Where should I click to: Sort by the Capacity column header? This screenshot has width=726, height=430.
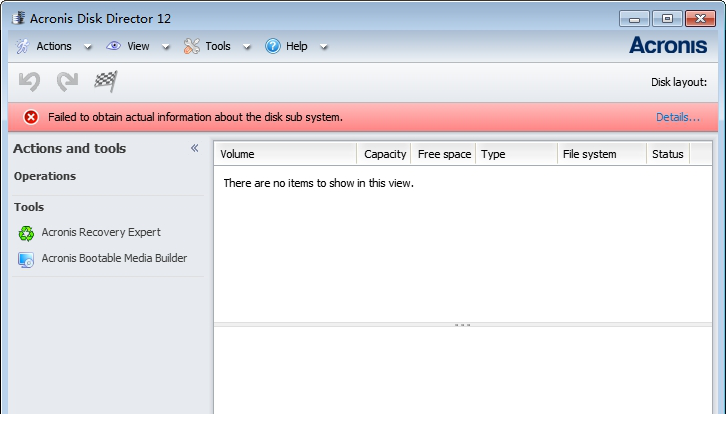tap(384, 154)
